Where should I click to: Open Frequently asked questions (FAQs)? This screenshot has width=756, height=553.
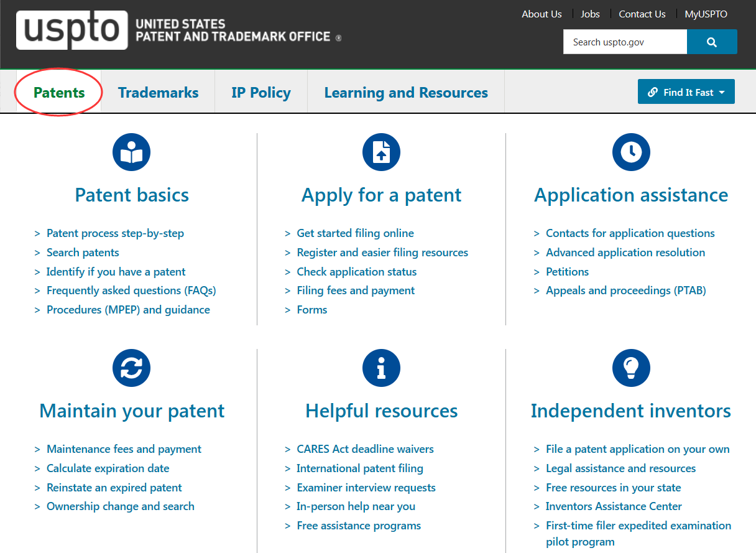(131, 290)
